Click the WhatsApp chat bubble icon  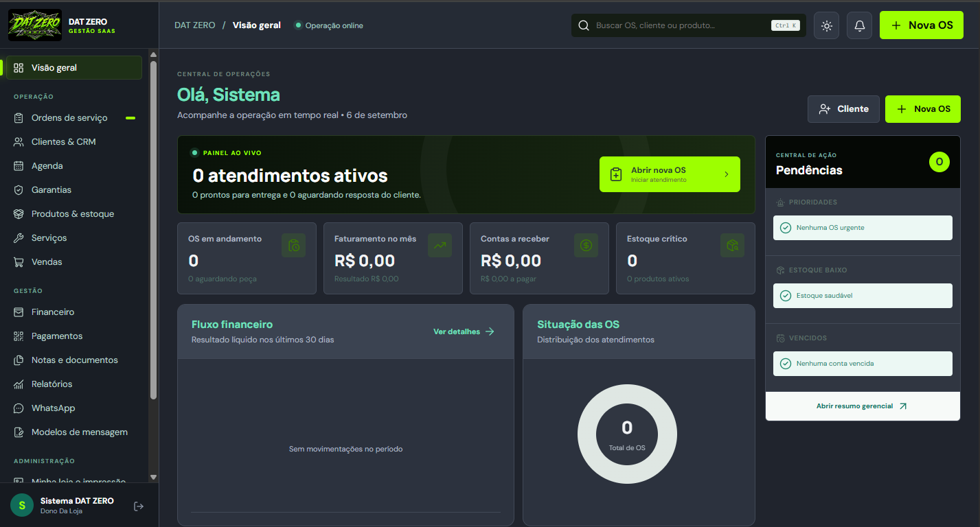pyautogui.click(x=19, y=408)
